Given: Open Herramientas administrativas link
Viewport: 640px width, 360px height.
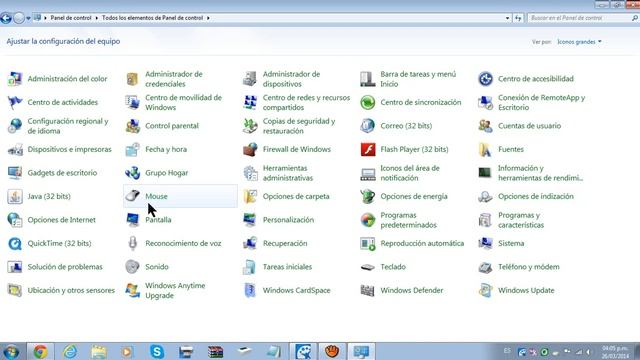Looking at the screenshot, I should [x=288, y=173].
